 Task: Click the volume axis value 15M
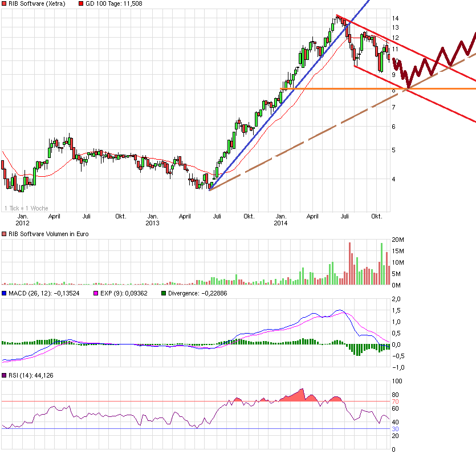point(398,251)
